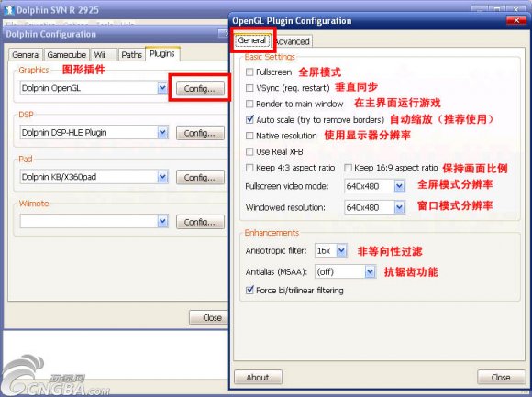Check Render to main window

(x=249, y=104)
